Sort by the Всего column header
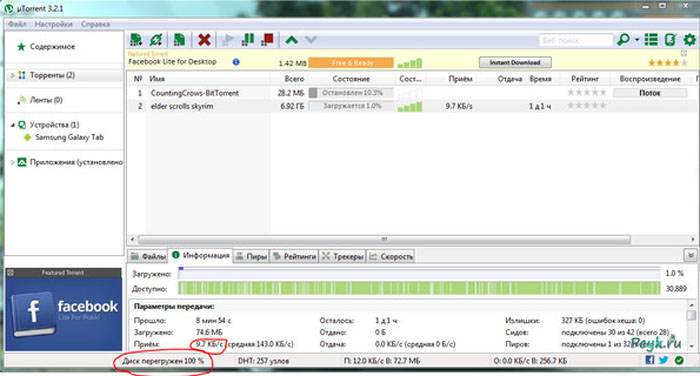This screenshot has height=376, width=700. click(294, 79)
